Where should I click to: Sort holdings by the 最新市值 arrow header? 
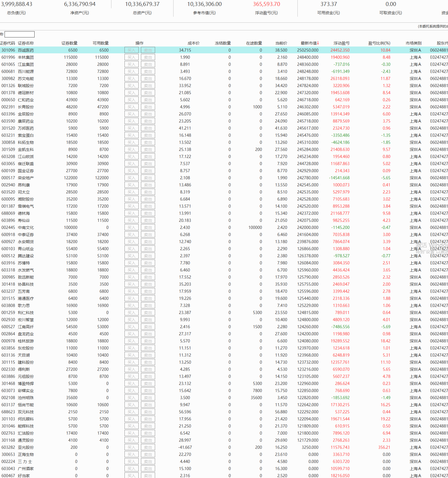(310, 43)
